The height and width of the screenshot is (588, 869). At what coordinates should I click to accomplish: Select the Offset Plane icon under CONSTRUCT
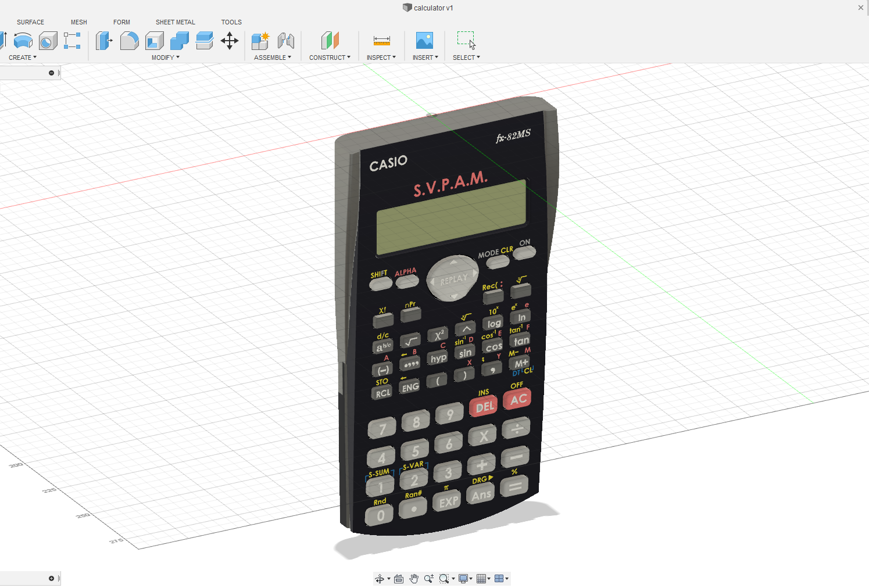330,41
